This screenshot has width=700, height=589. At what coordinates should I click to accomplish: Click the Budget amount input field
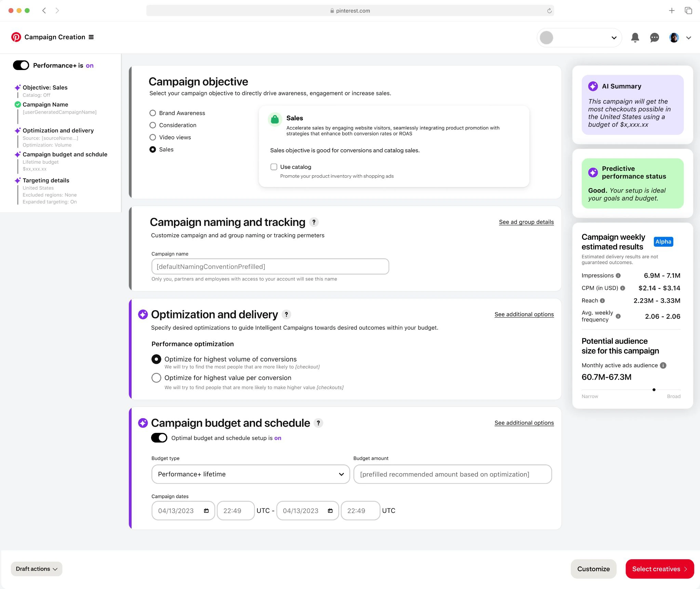(x=453, y=474)
